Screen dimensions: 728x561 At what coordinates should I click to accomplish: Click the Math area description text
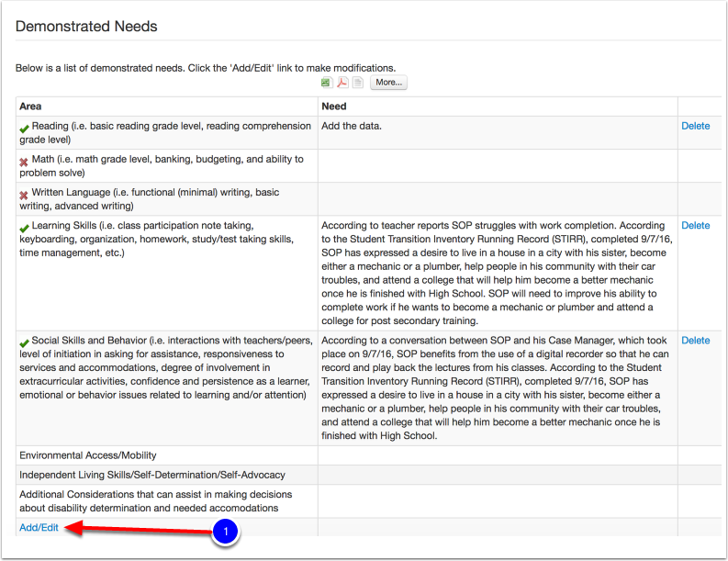click(x=162, y=166)
